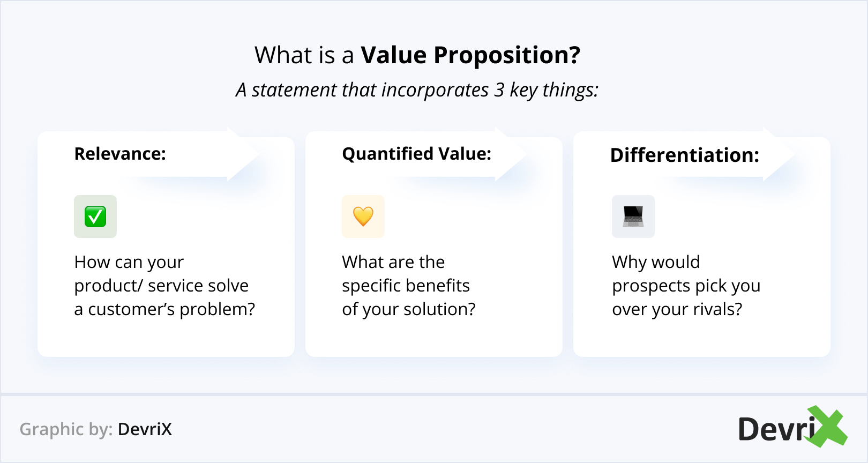Click the divider line above the footer

coord(434,394)
